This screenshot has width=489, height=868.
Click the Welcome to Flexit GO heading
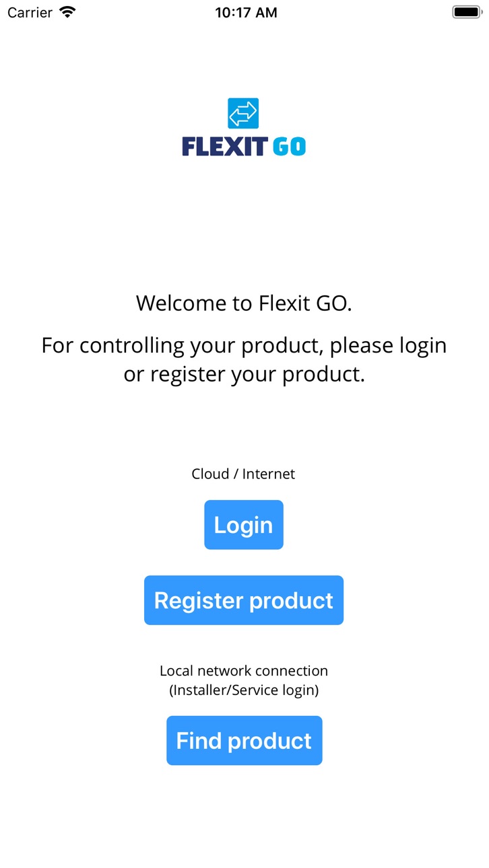coord(244,303)
